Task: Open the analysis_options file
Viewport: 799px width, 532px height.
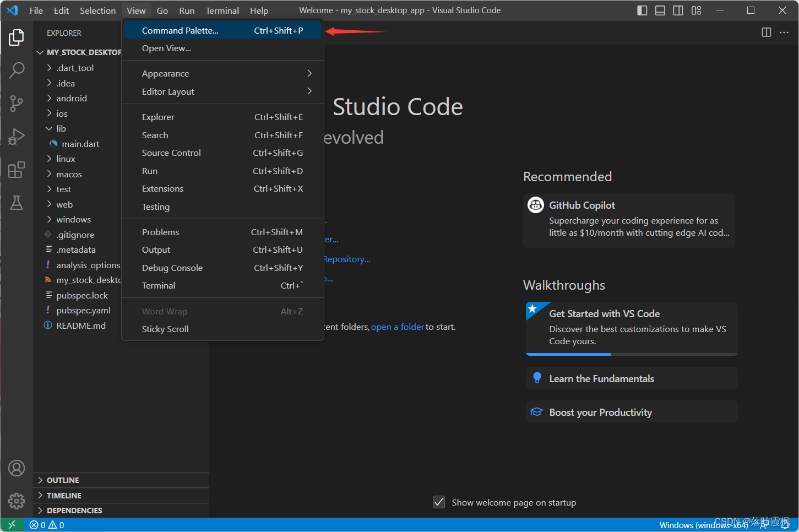Action: coord(88,265)
